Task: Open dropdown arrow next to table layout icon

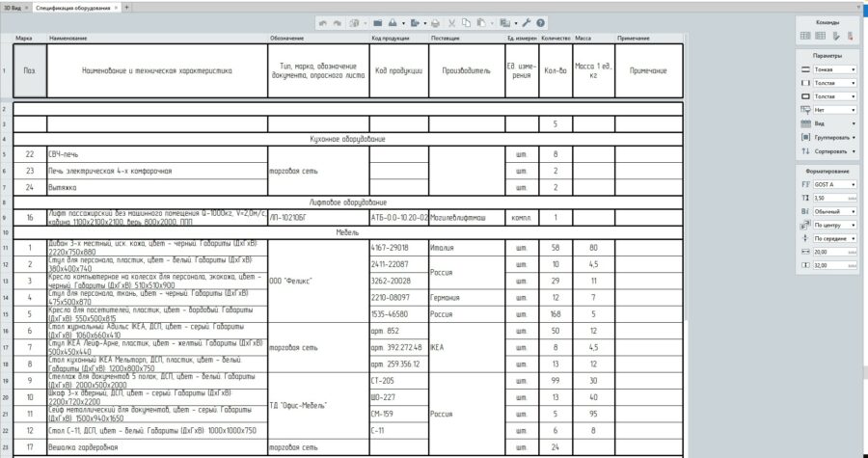Action: point(515,24)
